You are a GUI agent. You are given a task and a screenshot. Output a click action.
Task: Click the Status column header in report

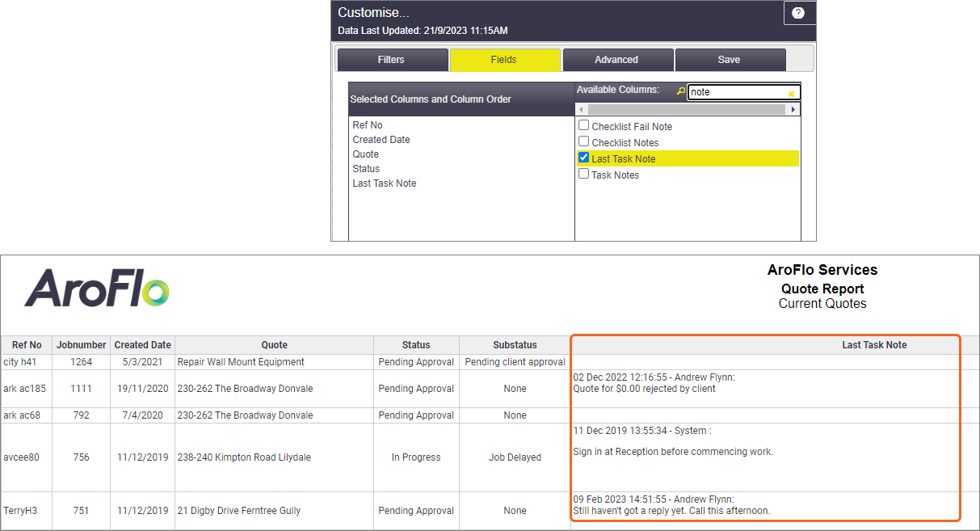tap(416, 345)
